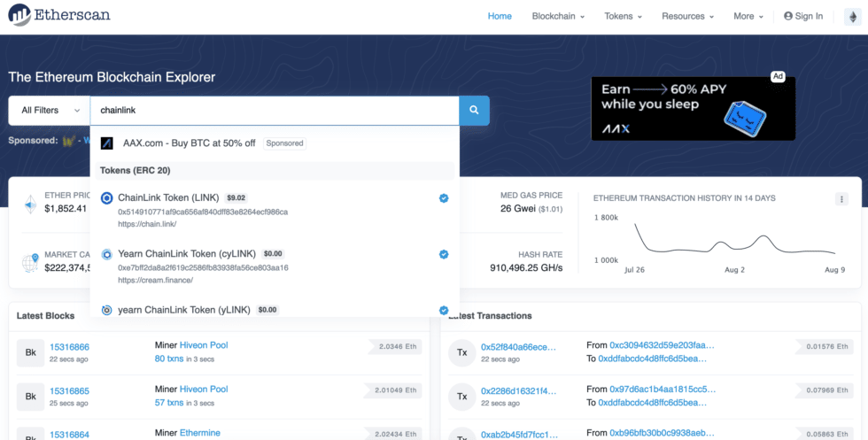
Task: Expand the Tokens navigation menu
Action: [x=624, y=16]
